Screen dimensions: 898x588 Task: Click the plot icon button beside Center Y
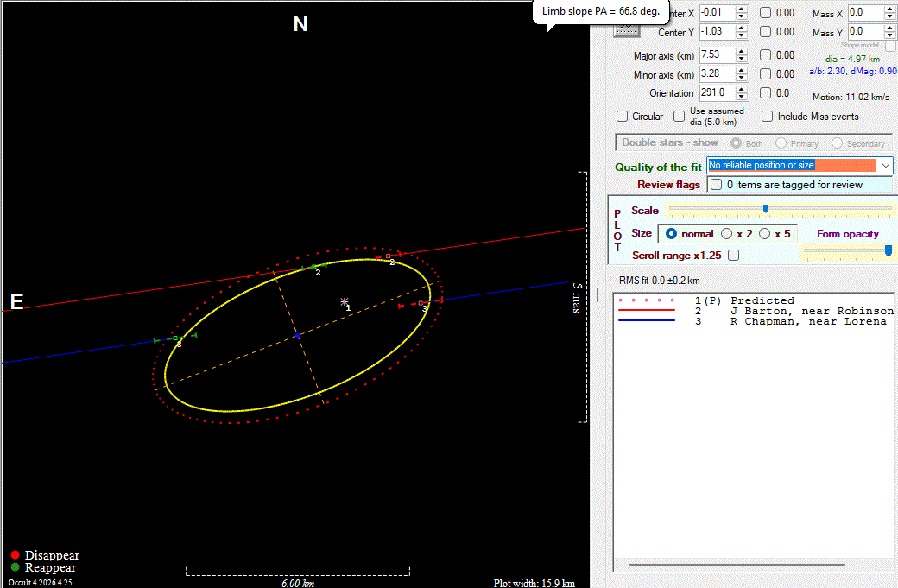coord(627,29)
